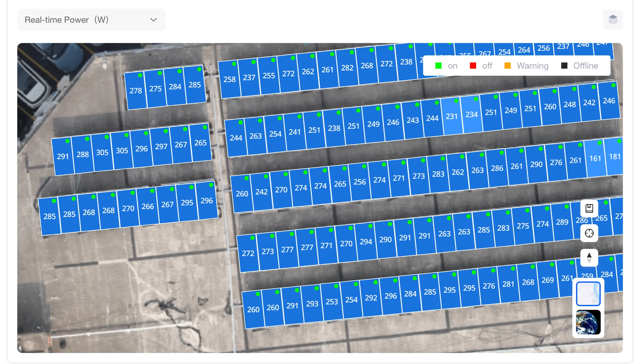The width and height of the screenshot is (634, 364).
Task: Select the street map thumbnail
Action: 588,294
